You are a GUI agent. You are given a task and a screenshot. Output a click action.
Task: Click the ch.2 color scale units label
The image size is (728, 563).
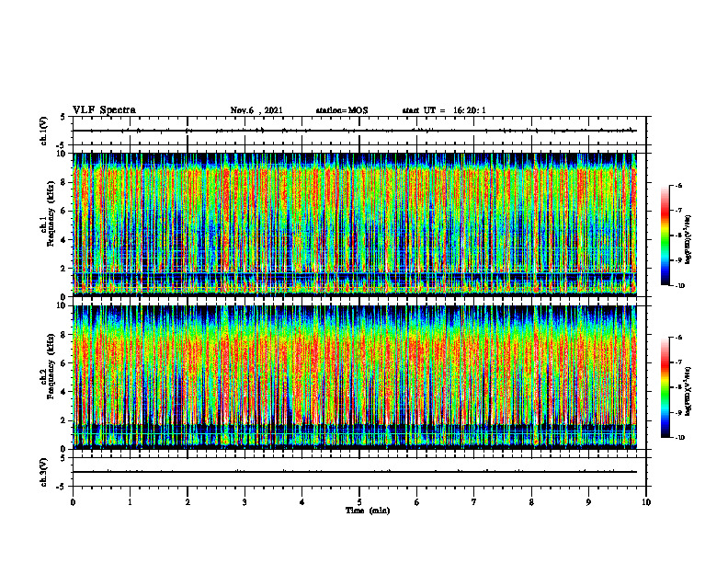688,391
